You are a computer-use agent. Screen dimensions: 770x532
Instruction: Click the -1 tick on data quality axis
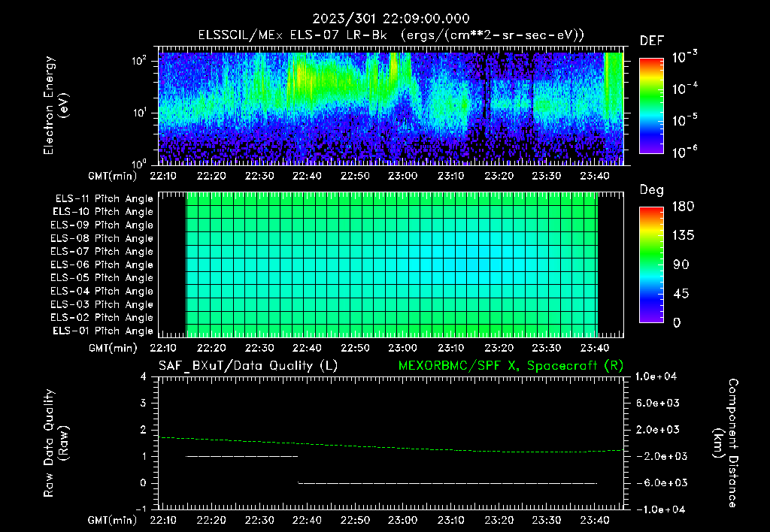click(141, 509)
